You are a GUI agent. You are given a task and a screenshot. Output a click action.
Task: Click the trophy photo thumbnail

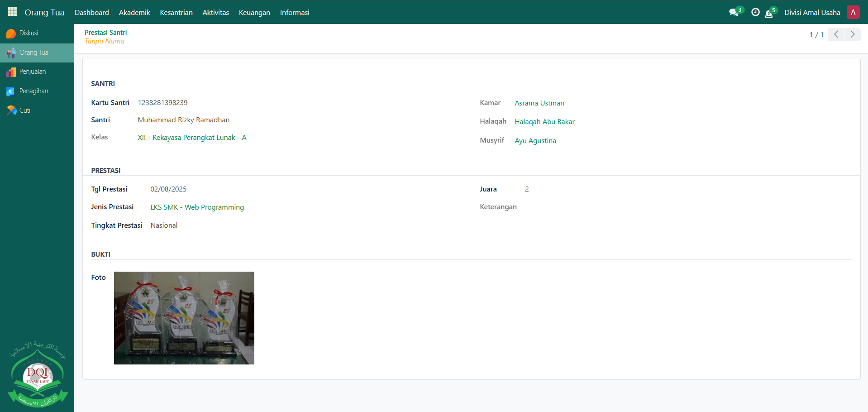[x=184, y=318]
